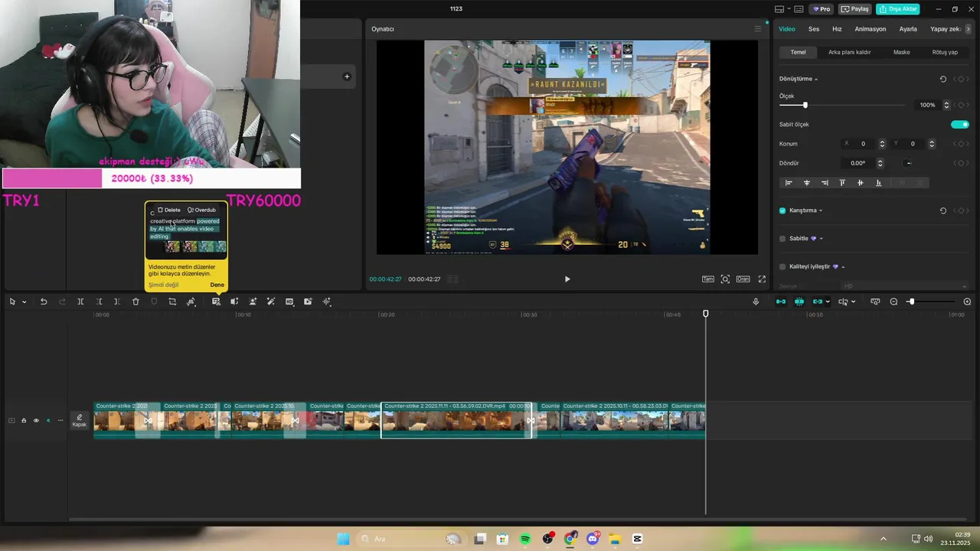Click the Paylaş share button

tap(854, 9)
